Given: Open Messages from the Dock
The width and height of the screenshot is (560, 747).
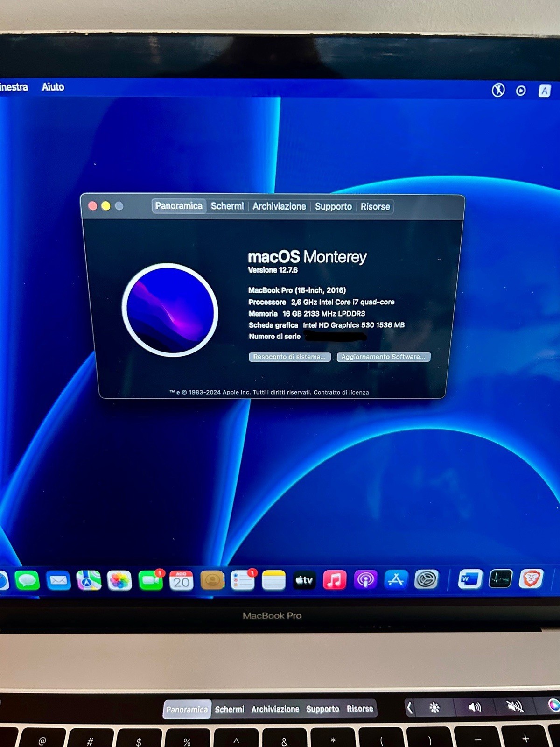Looking at the screenshot, I should pos(28,580).
